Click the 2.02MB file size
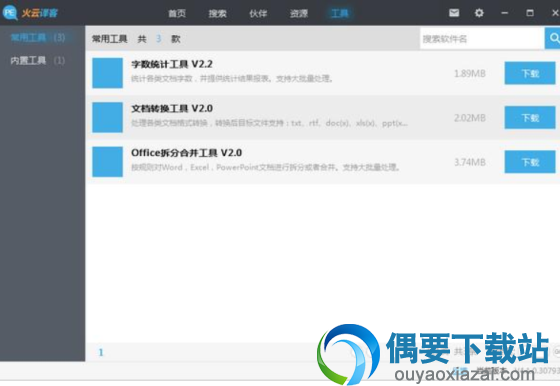560x386 pixels. [x=470, y=118]
